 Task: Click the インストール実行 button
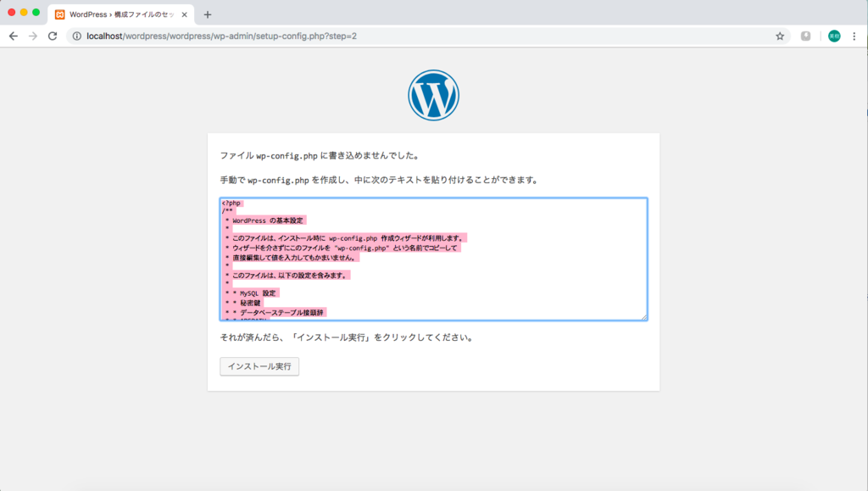tap(259, 366)
